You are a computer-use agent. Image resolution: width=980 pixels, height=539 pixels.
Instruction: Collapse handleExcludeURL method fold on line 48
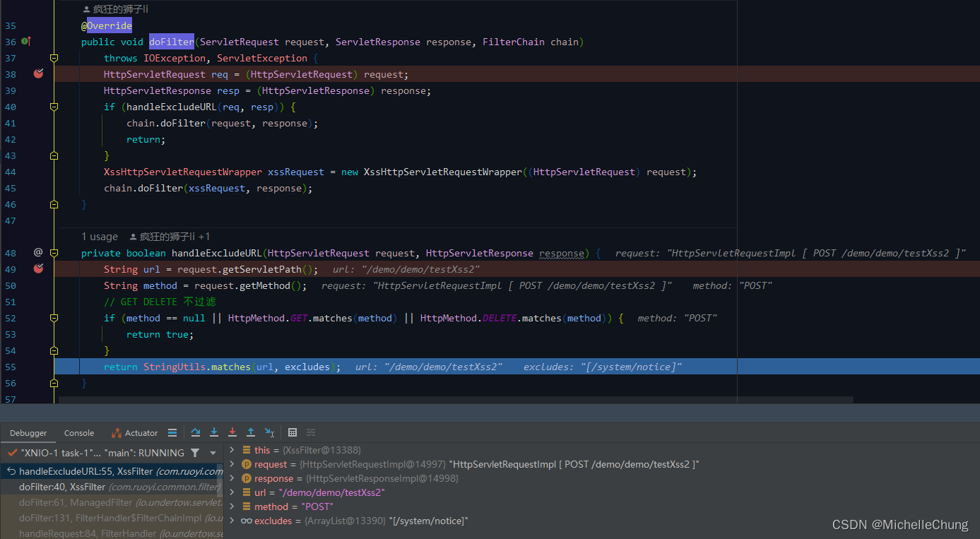coord(54,253)
